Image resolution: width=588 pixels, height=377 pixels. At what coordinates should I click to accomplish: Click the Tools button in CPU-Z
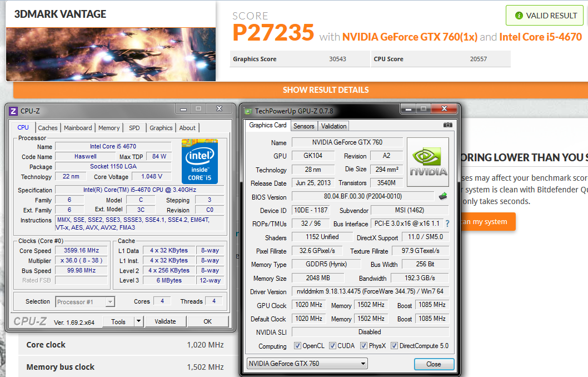click(x=118, y=321)
